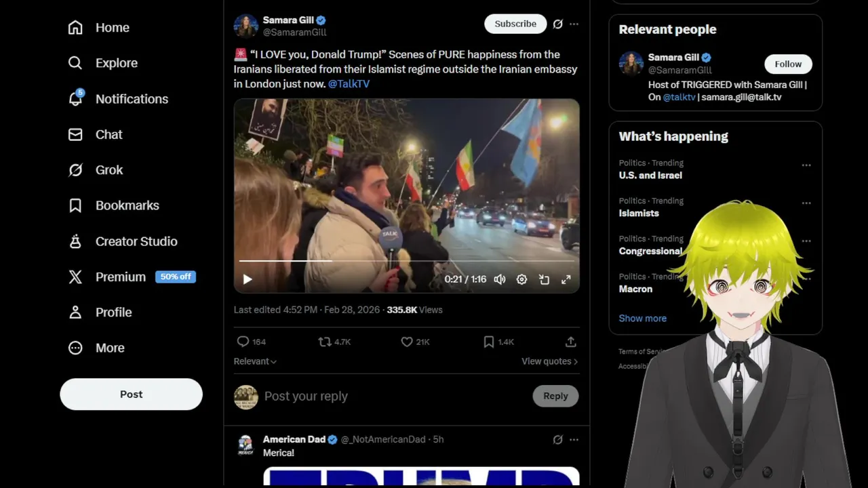Open the Macron trending topic
The width and height of the screenshot is (868, 488).
point(635,289)
